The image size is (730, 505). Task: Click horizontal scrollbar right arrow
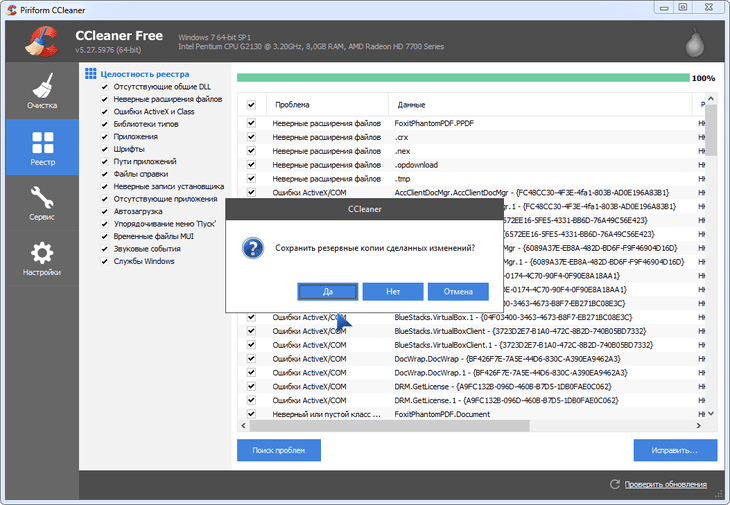[698, 425]
